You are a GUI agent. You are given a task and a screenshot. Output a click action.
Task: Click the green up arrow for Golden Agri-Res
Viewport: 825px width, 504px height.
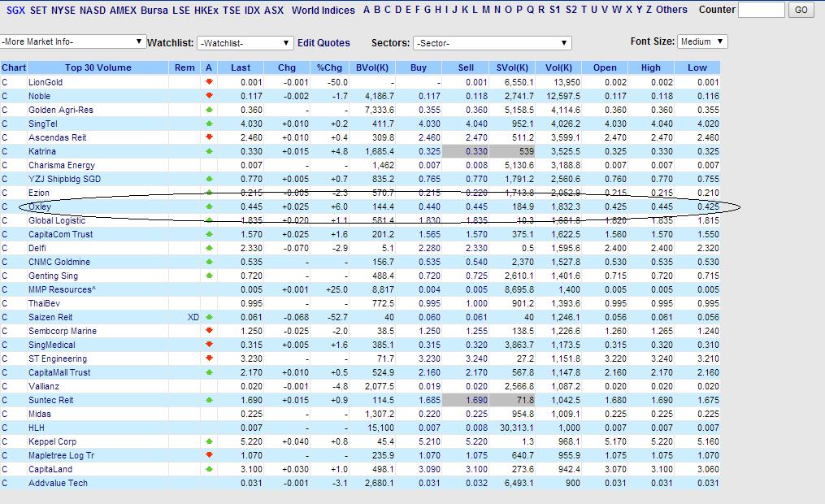coord(209,110)
